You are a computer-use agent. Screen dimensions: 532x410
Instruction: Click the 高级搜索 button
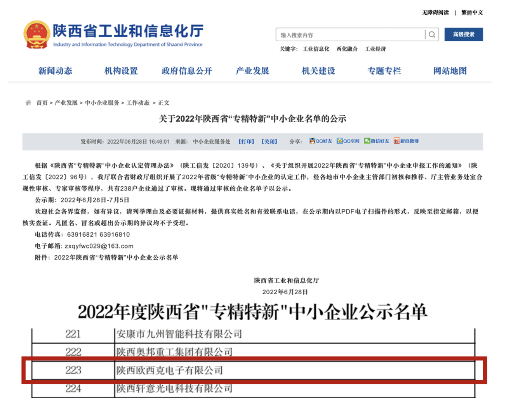[464, 34]
